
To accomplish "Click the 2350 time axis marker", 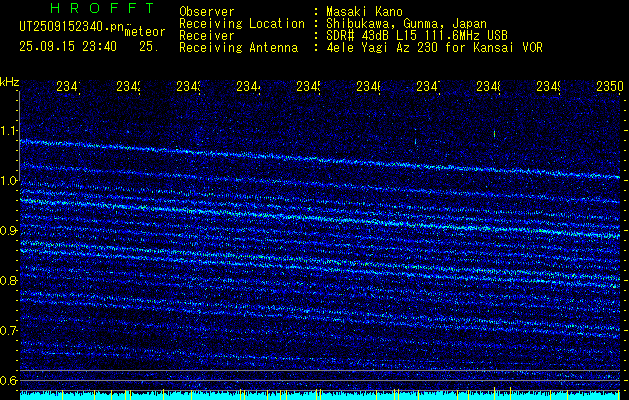I will (610, 86).
